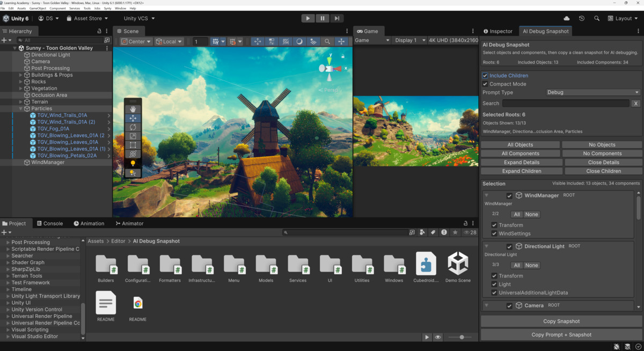Open the Prompt Type Debug dropdown
The width and height of the screenshot is (644, 351).
593,92
